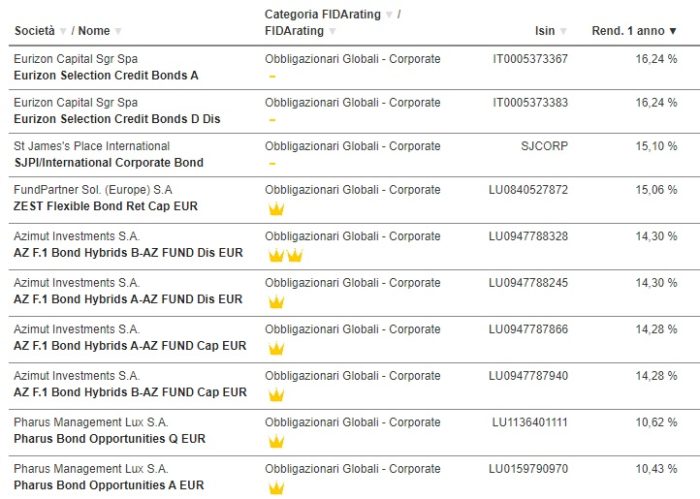Select ISIN IT0005373367
Viewport: 700px width, 499px height.
point(530,59)
